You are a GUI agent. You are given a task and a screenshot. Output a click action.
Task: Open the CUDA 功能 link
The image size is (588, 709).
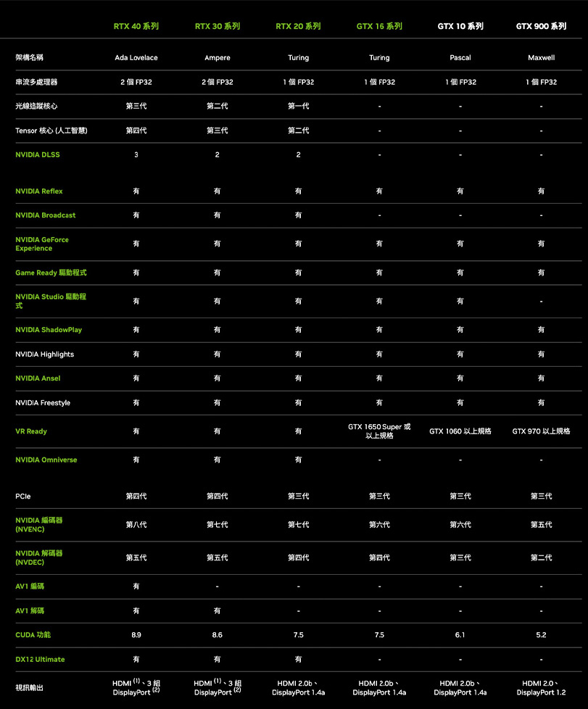pyautogui.click(x=33, y=635)
